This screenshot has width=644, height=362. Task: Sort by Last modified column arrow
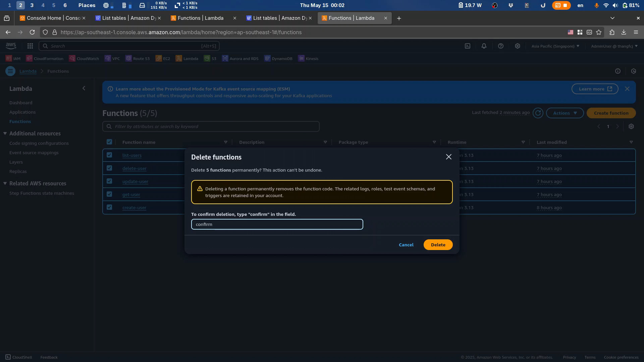pos(631,142)
